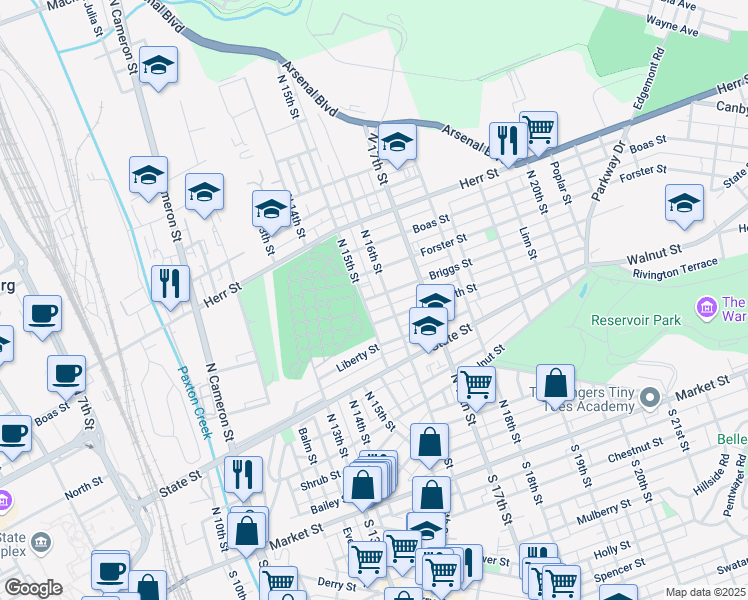Click the grocery cart marker near N 18th St and Walnut St
Viewport: 748px width, 600px height.
tap(476, 387)
